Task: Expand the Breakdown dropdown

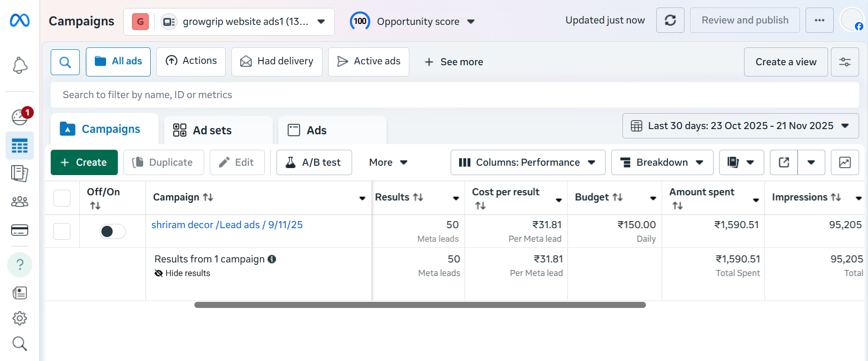Action: (x=662, y=162)
